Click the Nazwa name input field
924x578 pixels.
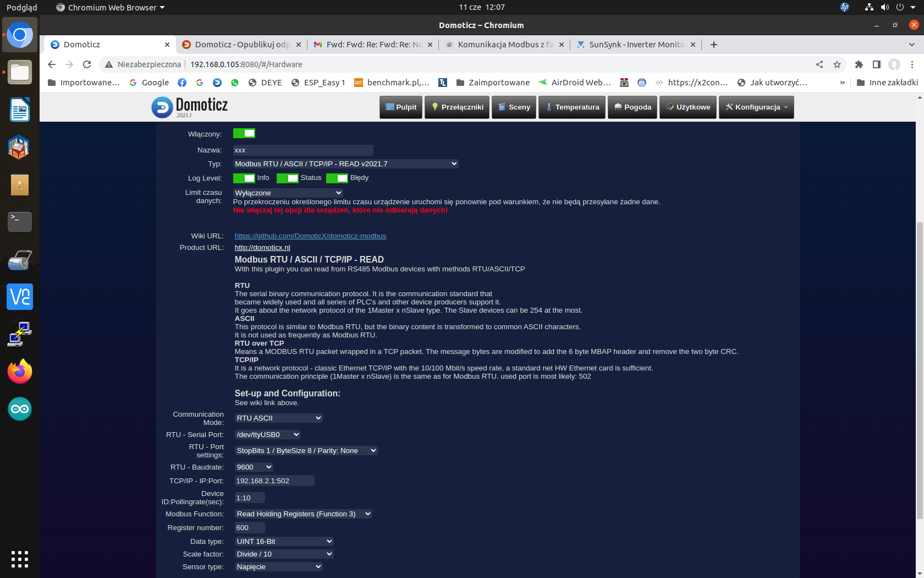[303, 150]
